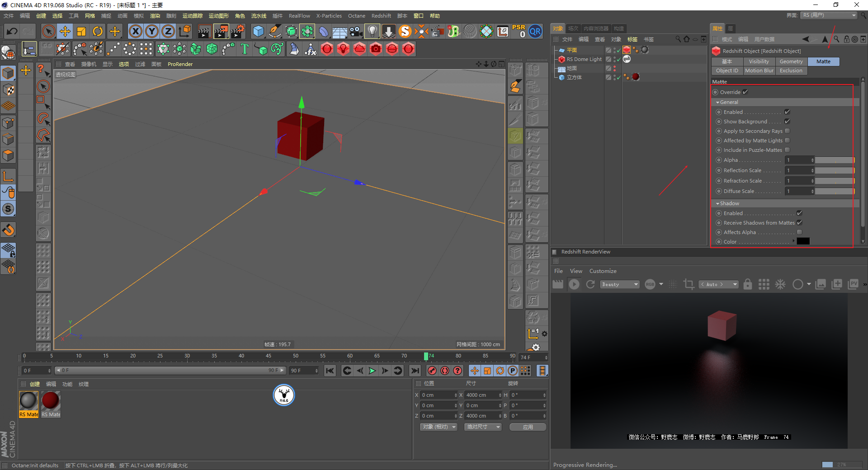Viewport: 868px width, 470px height.
Task: Click the snowflake freeze icon in RenderView
Action: [780, 284]
